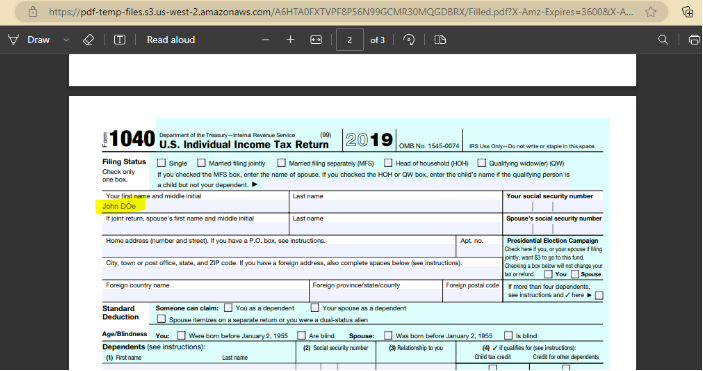Open the Collections icon in browser
This screenshot has width=703, height=371.
(x=687, y=12)
